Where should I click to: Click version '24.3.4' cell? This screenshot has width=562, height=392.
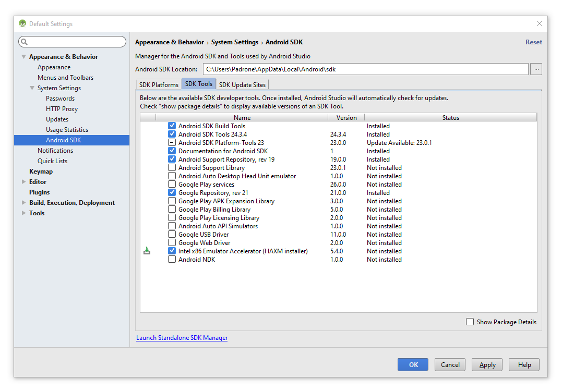click(x=338, y=134)
